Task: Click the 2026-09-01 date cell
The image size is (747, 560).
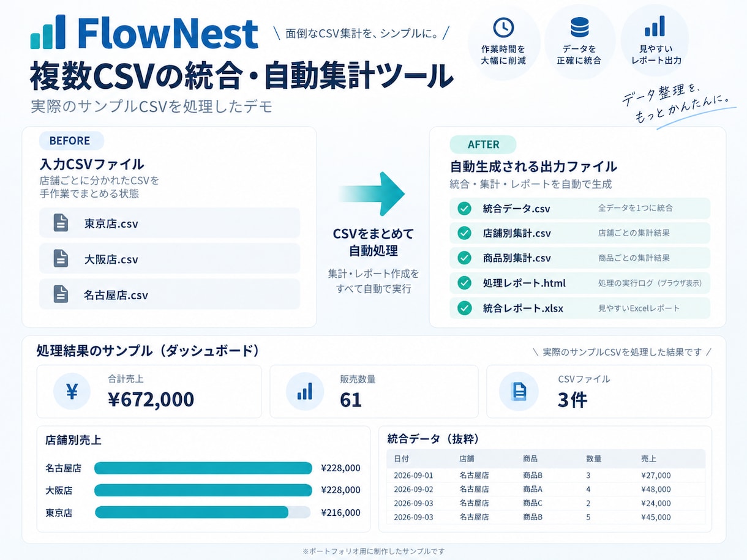Action: click(x=413, y=475)
